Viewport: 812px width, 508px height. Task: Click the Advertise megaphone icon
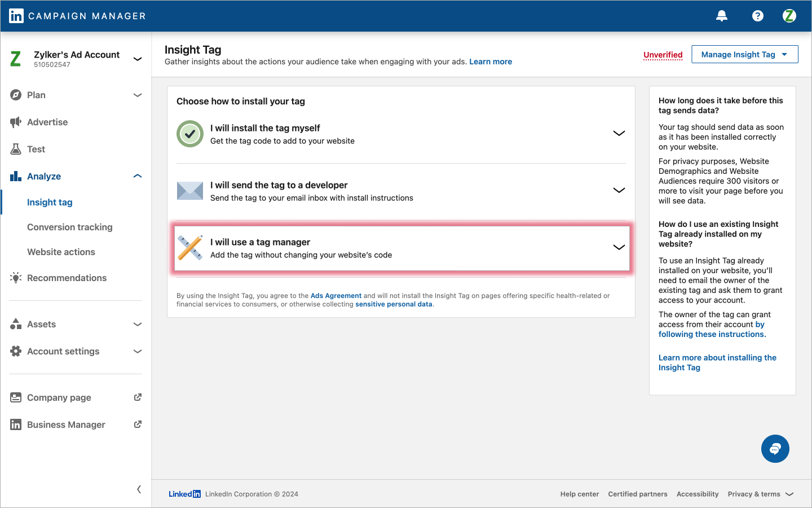(16, 122)
